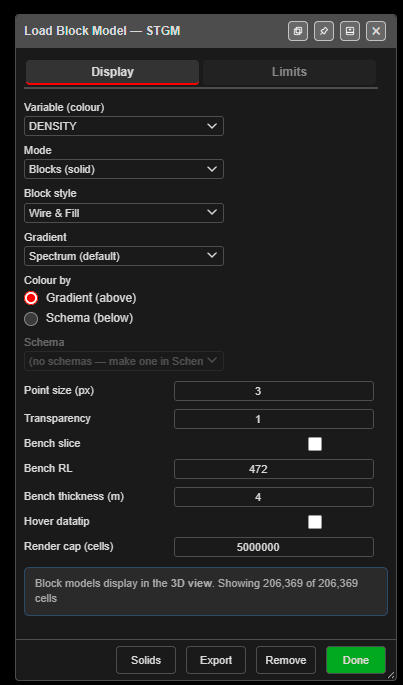Focus the Transparency value field
The width and height of the screenshot is (403, 685).
pyautogui.click(x=274, y=419)
